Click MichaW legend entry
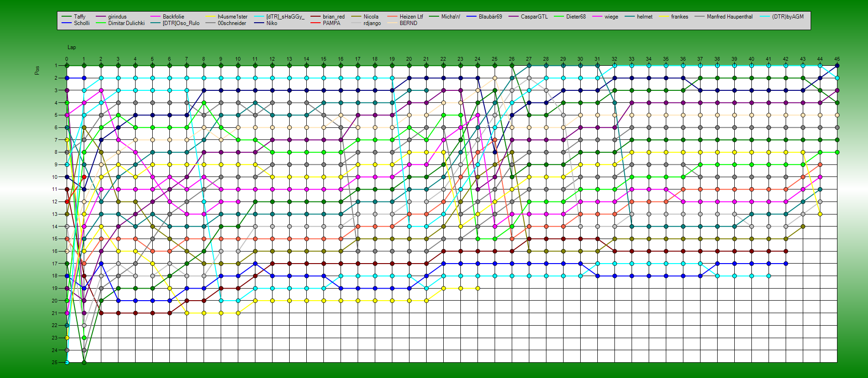Viewport: 868px width, 378px height. 450,17
